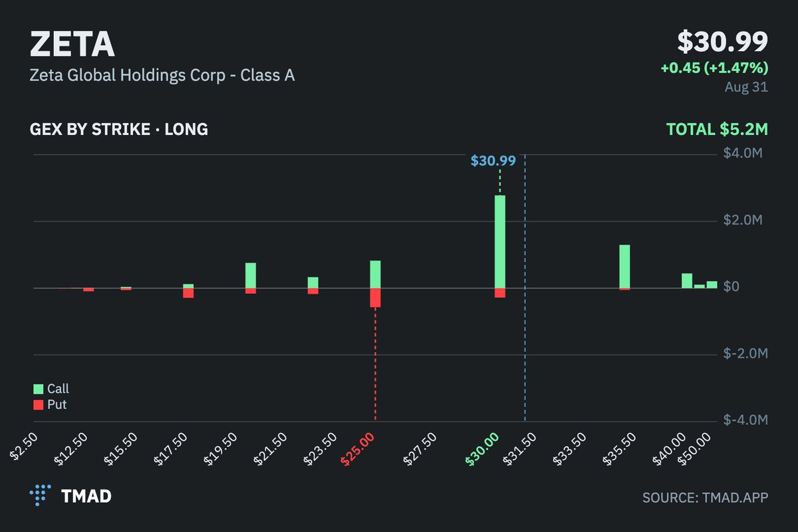This screenshot has width=798, height=532.
Task: Click the TOTAL $5.2M label
Action: (x=718, y=129)
